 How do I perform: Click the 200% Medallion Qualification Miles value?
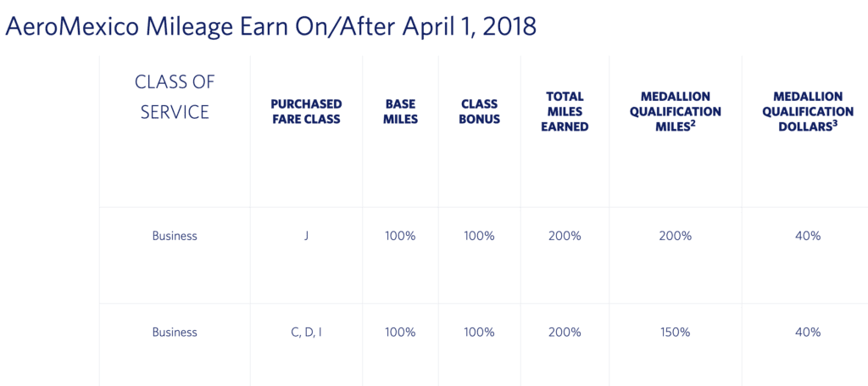click(x=676, y=236)
